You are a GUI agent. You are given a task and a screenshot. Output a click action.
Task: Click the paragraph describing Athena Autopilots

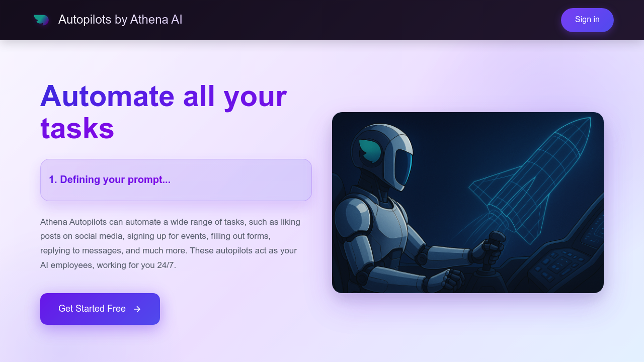coord(170,243)
